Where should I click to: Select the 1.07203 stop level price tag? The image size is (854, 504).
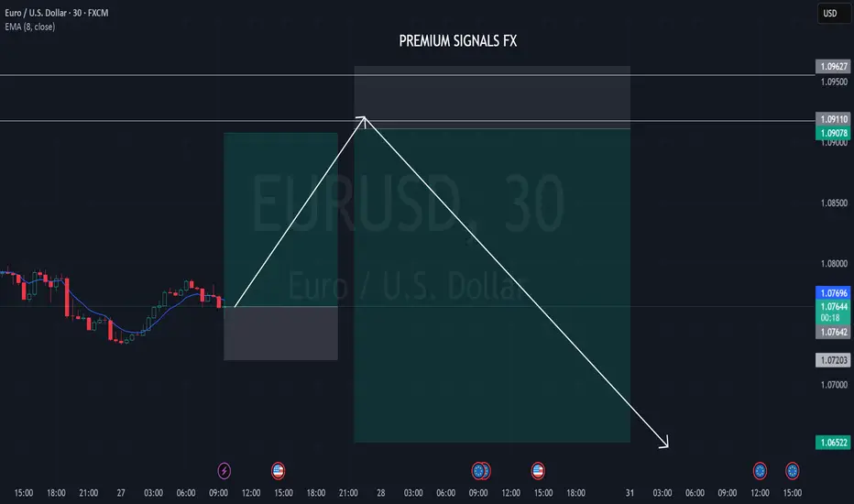click(x=833, y=360)
